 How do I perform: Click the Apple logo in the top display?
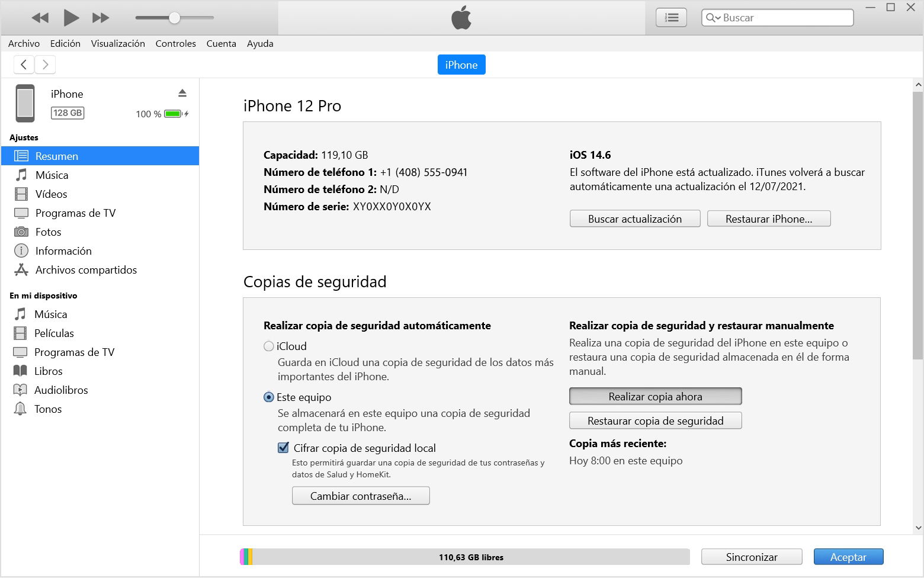coord(461,17)
